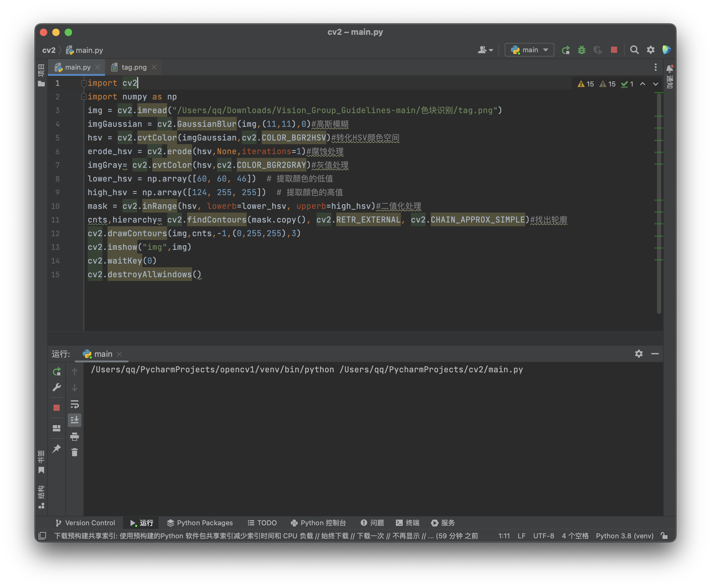Open the user account dropdown
The image size is (711, 588).
(485, 50)
